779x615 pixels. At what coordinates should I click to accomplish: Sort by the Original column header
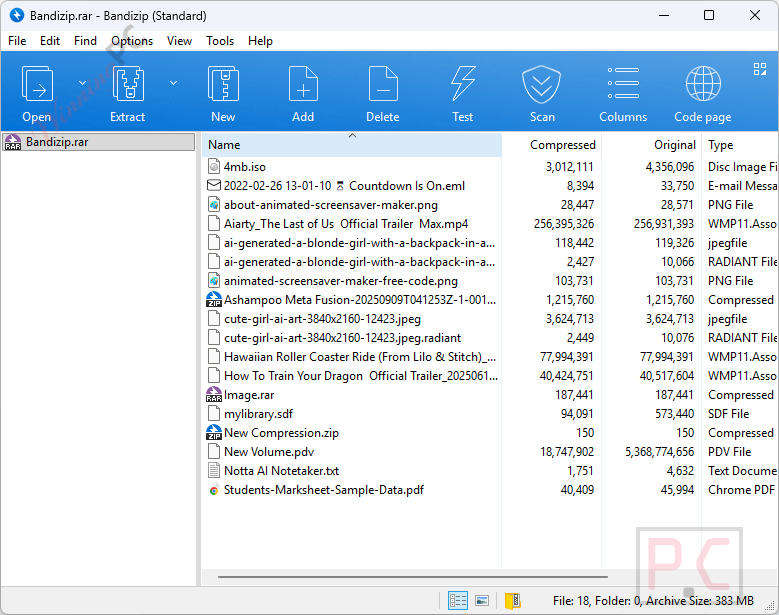click(x=651, y=145)
